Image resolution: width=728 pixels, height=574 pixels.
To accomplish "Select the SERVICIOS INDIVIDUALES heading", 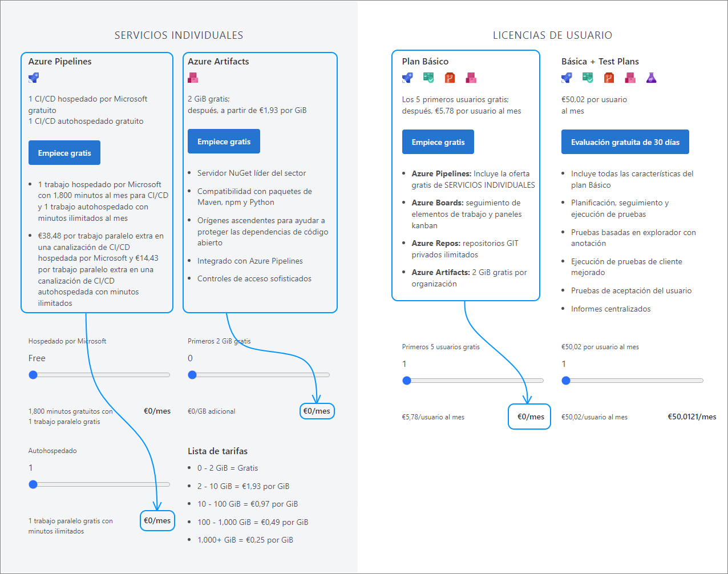I will (179, 35).
